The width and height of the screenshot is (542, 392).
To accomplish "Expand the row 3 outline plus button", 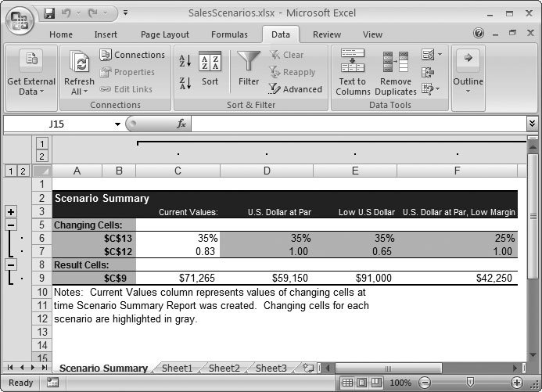I will (x=11, y=211).
